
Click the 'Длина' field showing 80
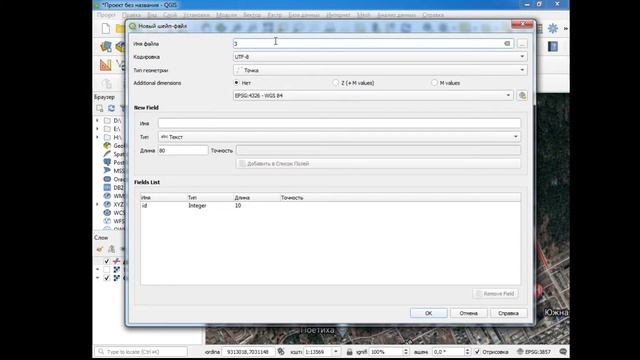(x=183, y=150)
